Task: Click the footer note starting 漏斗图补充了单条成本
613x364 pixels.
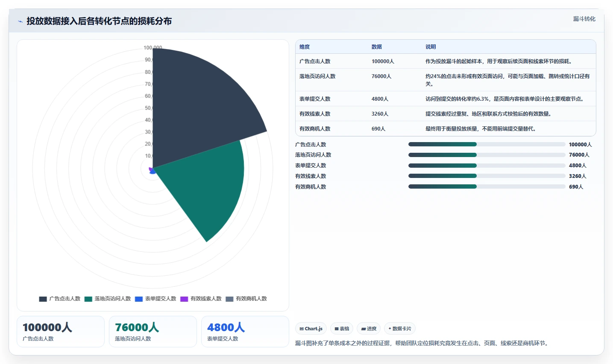Action: click(x=422, y=343)
